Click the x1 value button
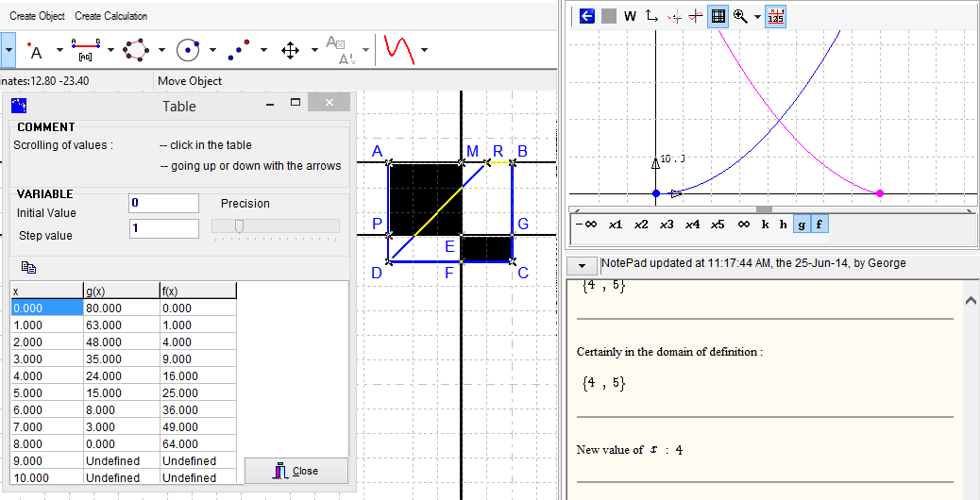 pyautogui.click(x=616, y=225)
